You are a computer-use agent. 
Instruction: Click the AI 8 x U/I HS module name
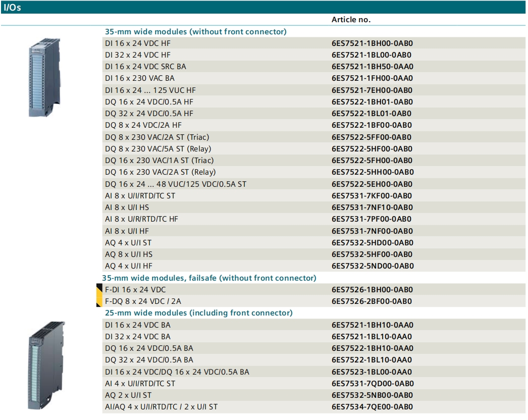click(127, 207)
